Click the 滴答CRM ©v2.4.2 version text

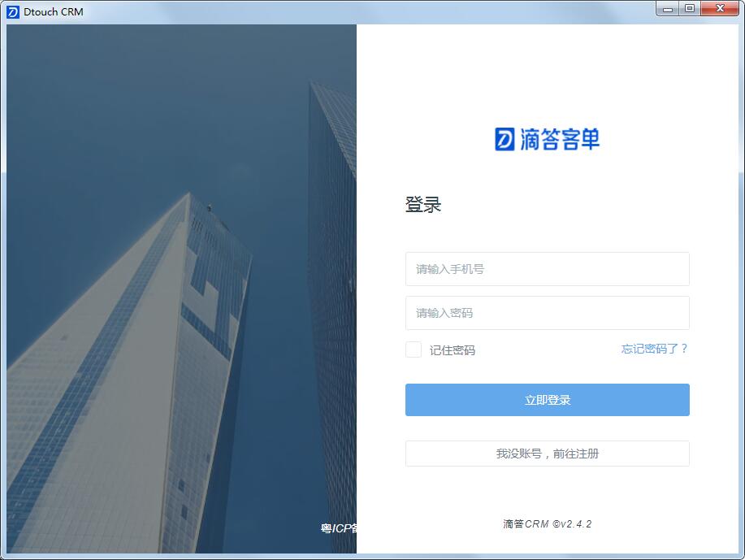point(547,524)
